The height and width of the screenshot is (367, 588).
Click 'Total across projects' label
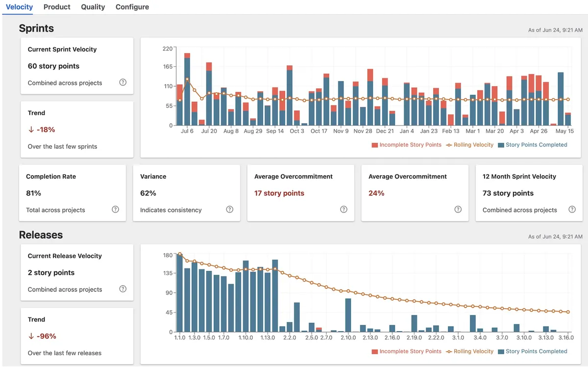click(x=55, y=210)
